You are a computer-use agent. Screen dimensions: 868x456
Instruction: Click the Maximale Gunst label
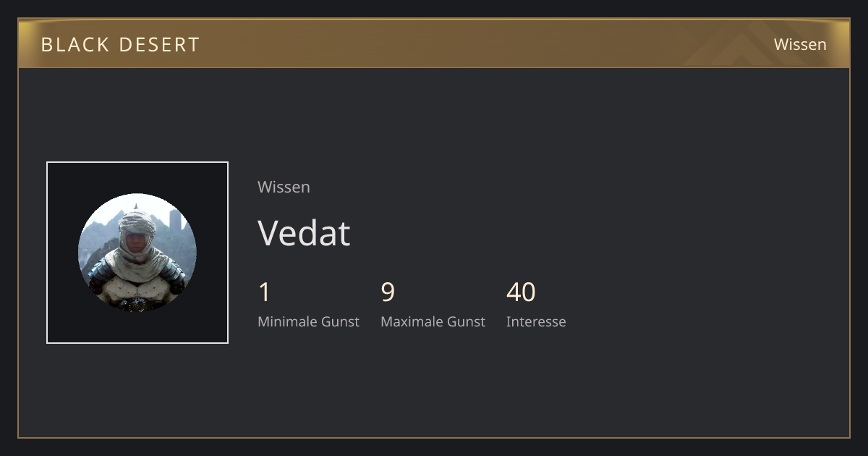point(433,321)
